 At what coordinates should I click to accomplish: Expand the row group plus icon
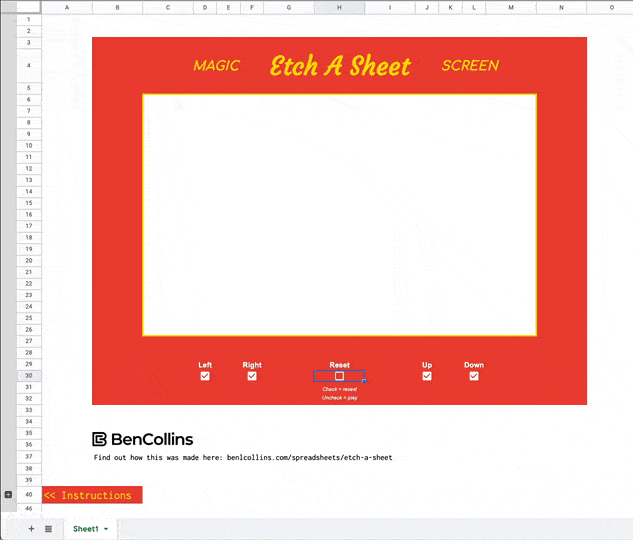[x=8, y=494]
